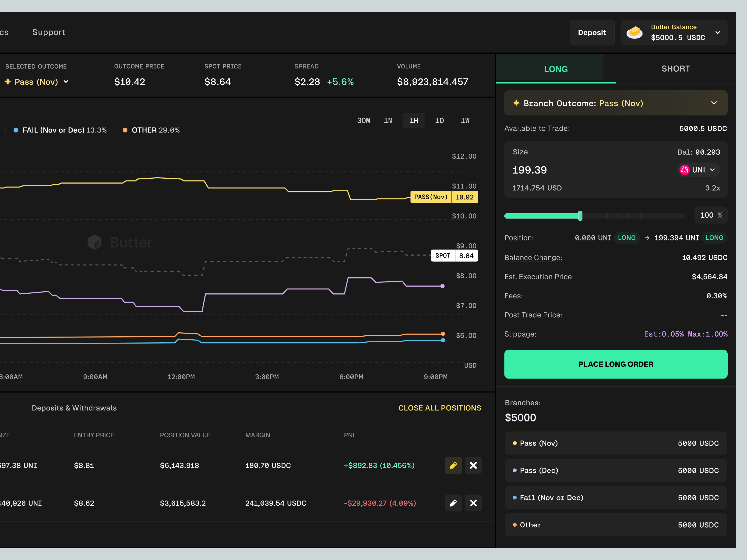The height and width of the screenshot is (560, 747).
Task: Click the sparkle icon next to Pass (Nov) selector
Action: pos(8,81)
